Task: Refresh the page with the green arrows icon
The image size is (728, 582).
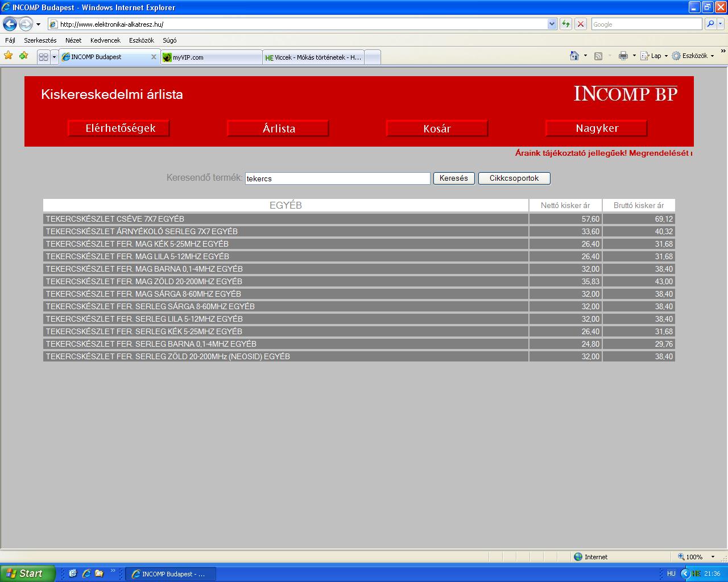Action: (x=566, y=24)
